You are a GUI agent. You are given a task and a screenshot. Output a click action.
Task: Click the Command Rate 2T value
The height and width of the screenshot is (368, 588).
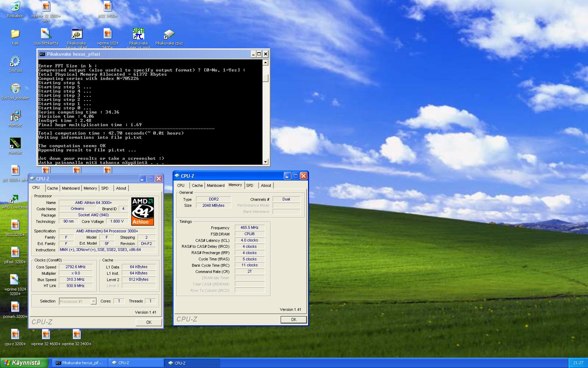pos(250,271)
